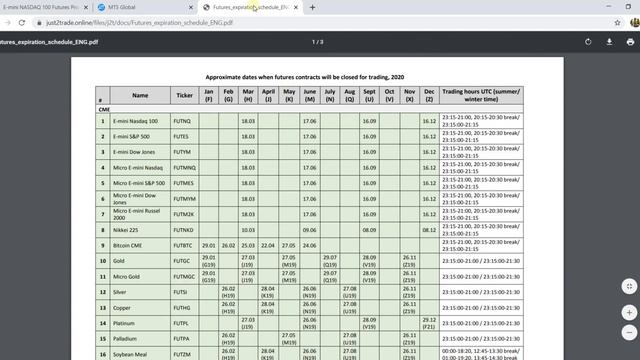Click the FUTMYM ticker cell

point(184,199)
